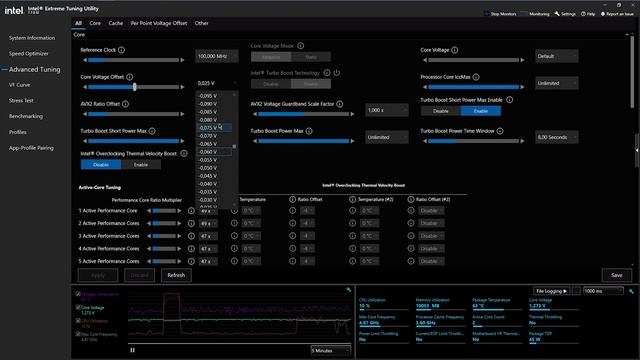The width and height of the screenshot is (640, 360).
Task: Click the File Logging button
Action: click(551, 291)
